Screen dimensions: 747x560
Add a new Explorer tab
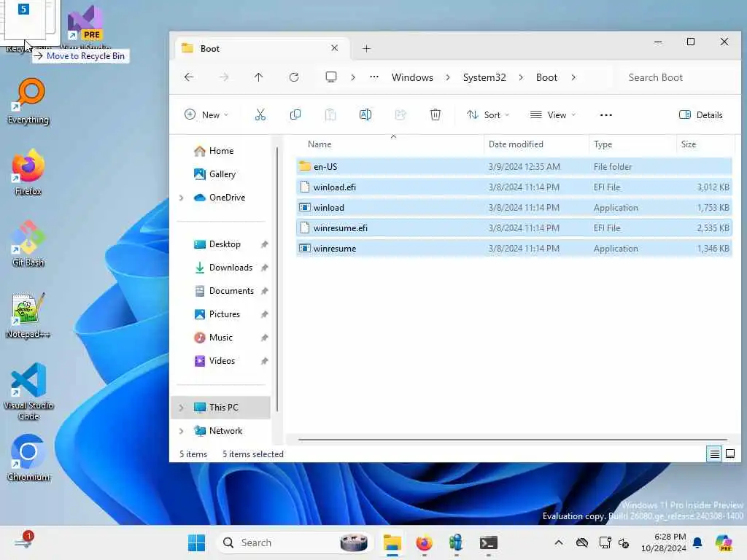coord(366,49)
